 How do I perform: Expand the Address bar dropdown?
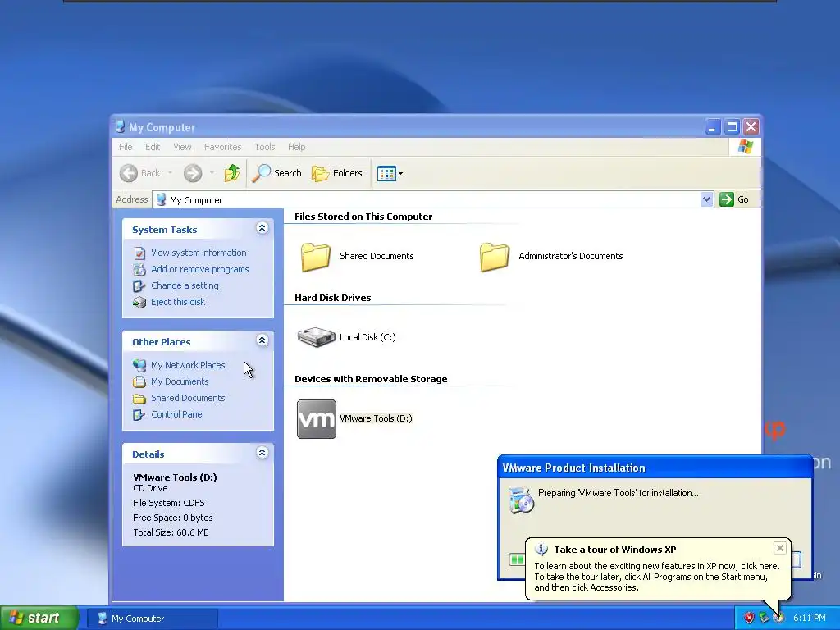point(706,199)
